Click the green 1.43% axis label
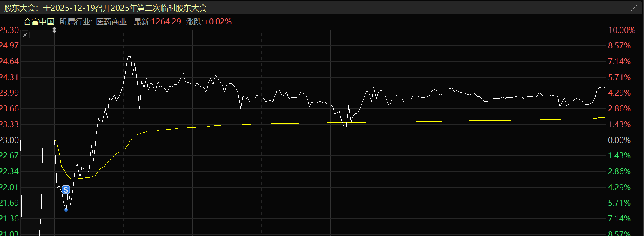This screenshot has height=236, width=644. 620,155
